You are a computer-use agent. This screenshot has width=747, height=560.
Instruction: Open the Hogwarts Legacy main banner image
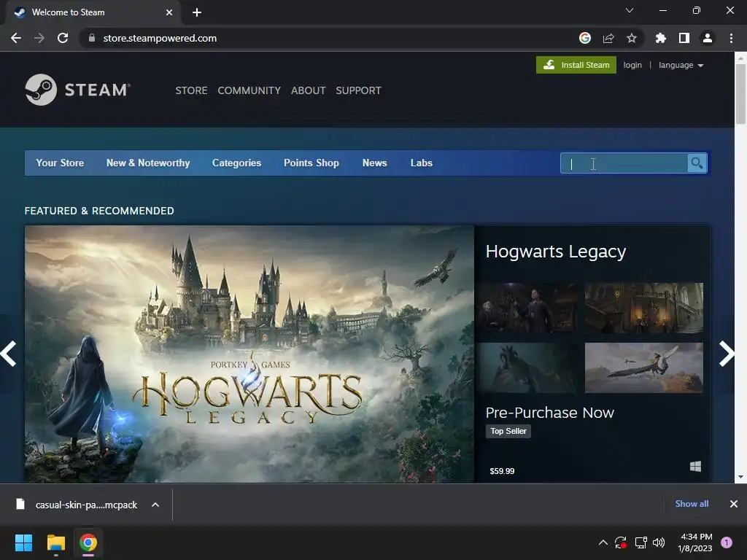(x=249, y=354)
